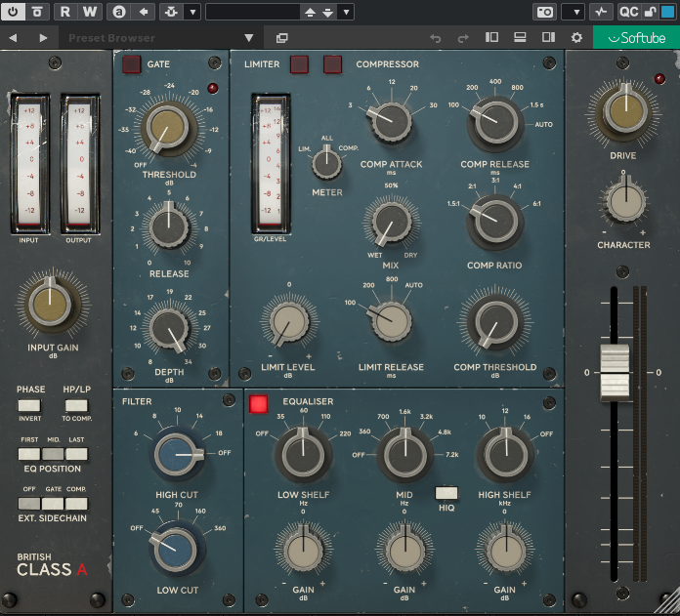Toggle the right side panel layout icon
This screenshot has width=680, height=616.
point(548,38)
